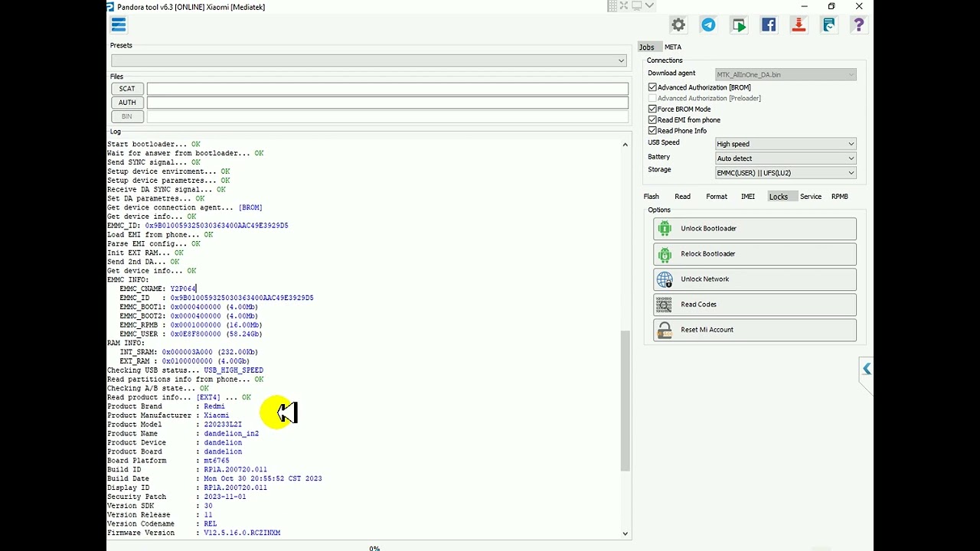Screen dimensions: 980x551
Task: Open the Download agent dropdown
Action: click(786, 74)
